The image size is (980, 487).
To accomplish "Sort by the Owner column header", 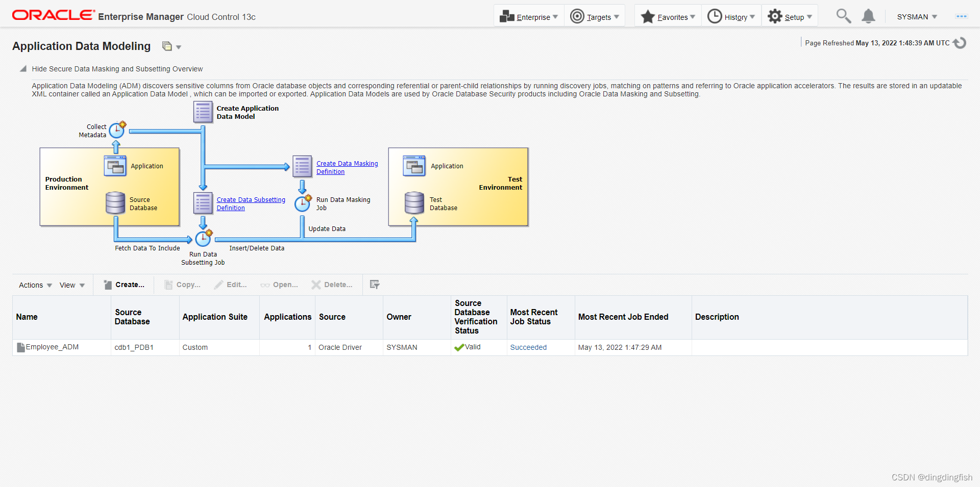I will point(416,317).
